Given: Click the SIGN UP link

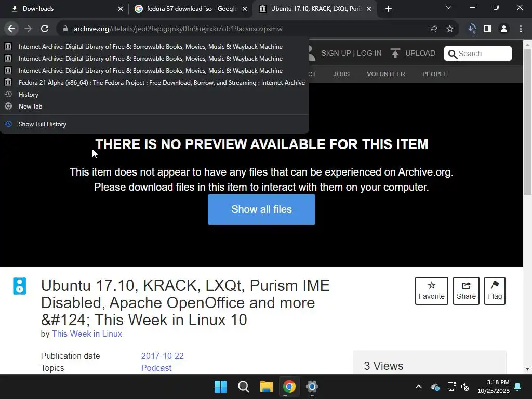Looking at the screenshot, I should (336, 54).
